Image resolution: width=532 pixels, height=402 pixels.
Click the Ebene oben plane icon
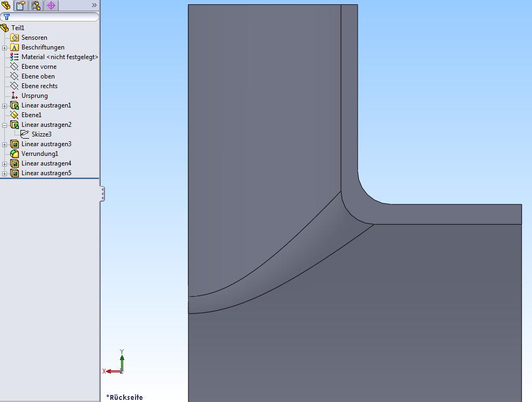pos(14,76)
